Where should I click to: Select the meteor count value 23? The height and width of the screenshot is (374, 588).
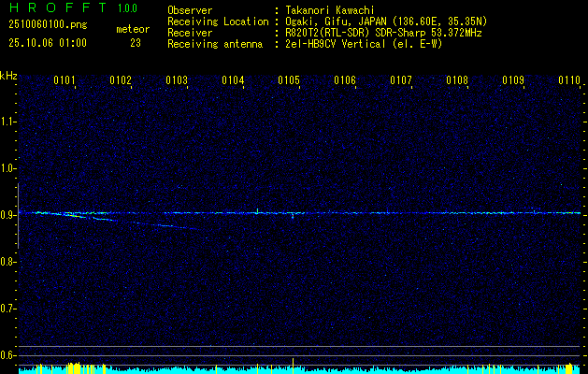click(x=136, y=43)
